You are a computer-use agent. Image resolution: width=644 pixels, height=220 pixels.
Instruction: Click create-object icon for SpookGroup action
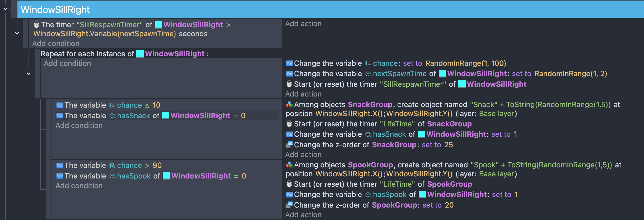[289, 165]
